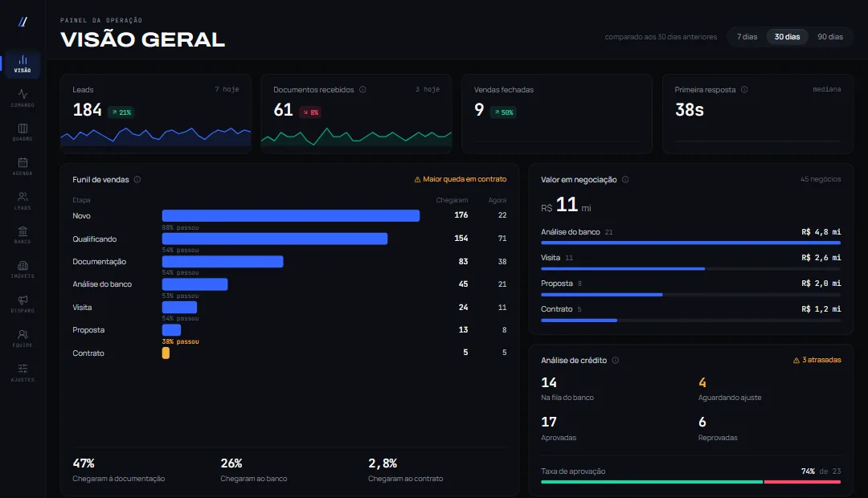Click info icon next to Valor em negociação
Viewport: 868px width, 498px height.
625,179
